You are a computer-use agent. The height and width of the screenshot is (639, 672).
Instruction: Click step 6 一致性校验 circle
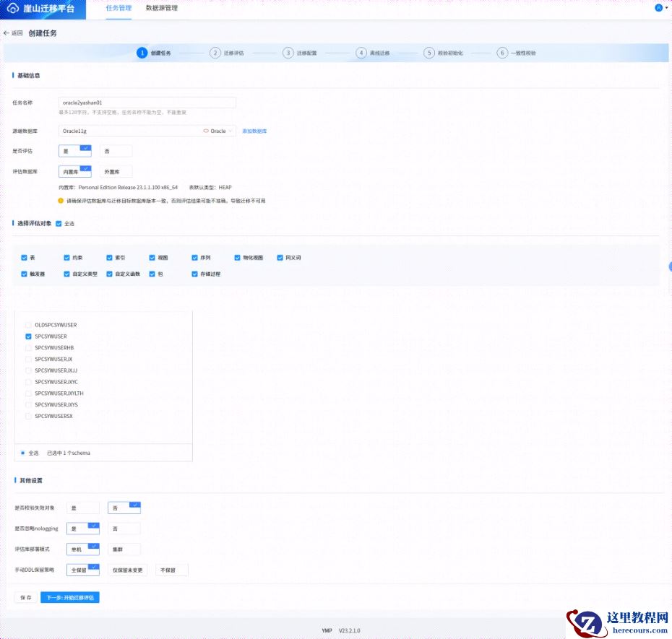tap(502, 53)
